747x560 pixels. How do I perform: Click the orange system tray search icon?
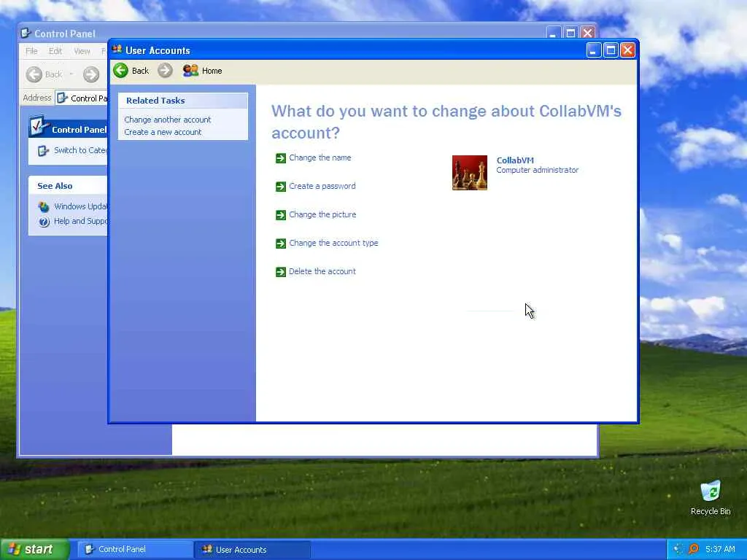pos(694,549)
